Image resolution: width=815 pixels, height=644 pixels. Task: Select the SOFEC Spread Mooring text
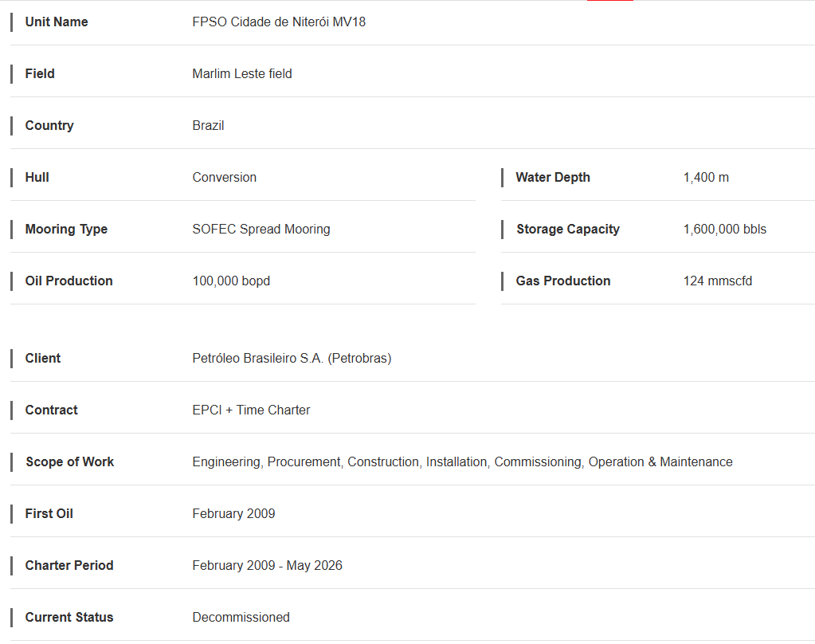pyautogui.click(x=261, y=230)
